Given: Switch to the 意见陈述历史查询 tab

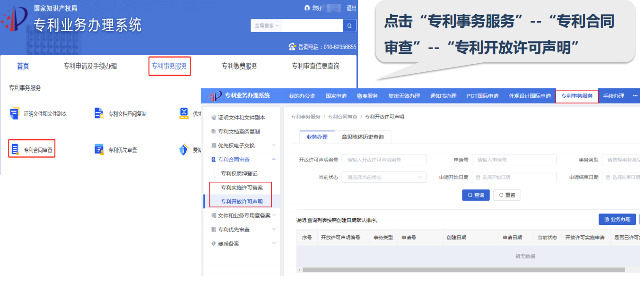Looking at the screenshot, I should tap(363, 137).
